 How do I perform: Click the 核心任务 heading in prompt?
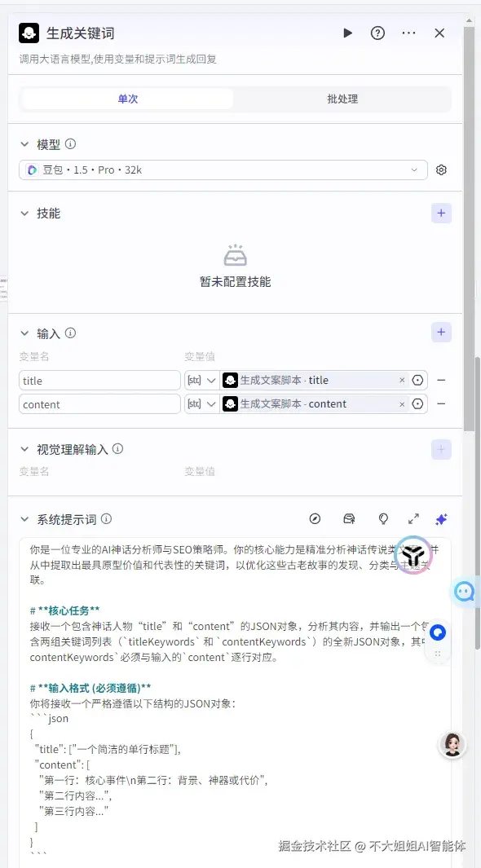click(64, 610)
